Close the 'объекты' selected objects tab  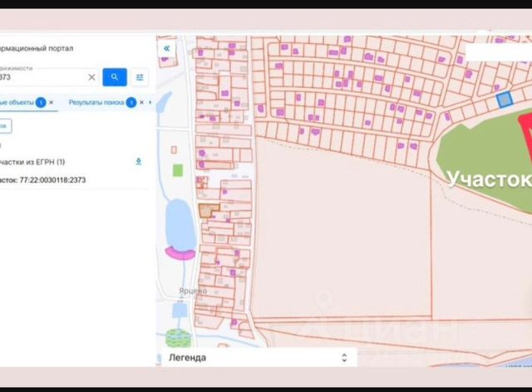pyautogui.click(x=52, y=102)
